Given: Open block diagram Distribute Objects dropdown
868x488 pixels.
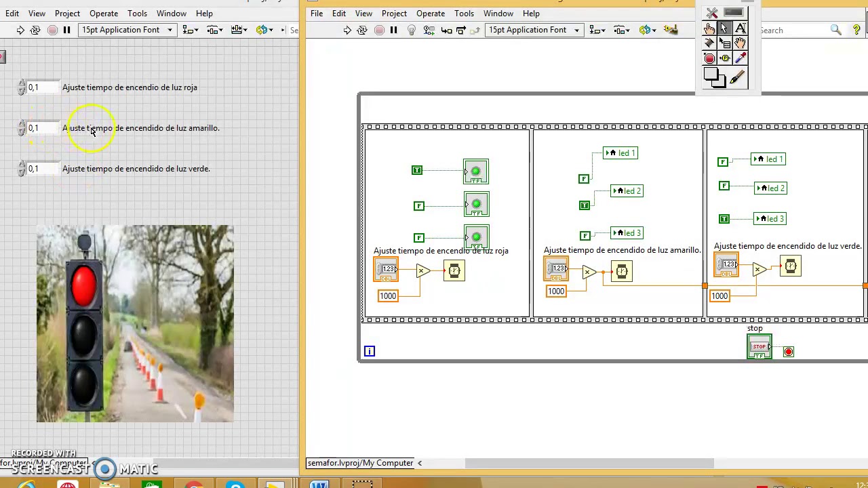Looking at the screenshot, I should (622, 30).
